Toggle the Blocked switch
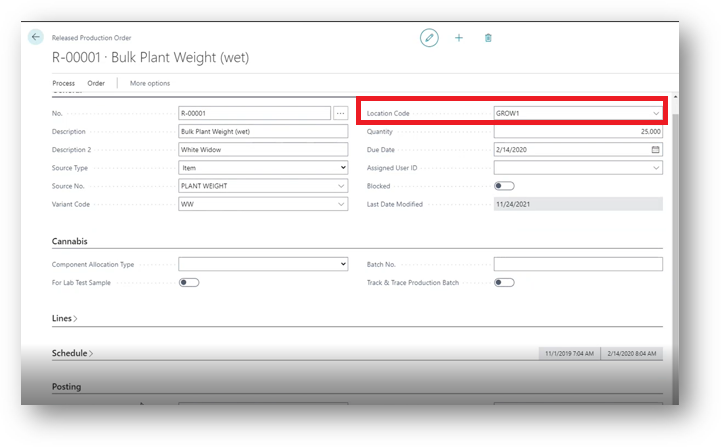The height and width of the screenshot is (447, 721). pos(504,186)
